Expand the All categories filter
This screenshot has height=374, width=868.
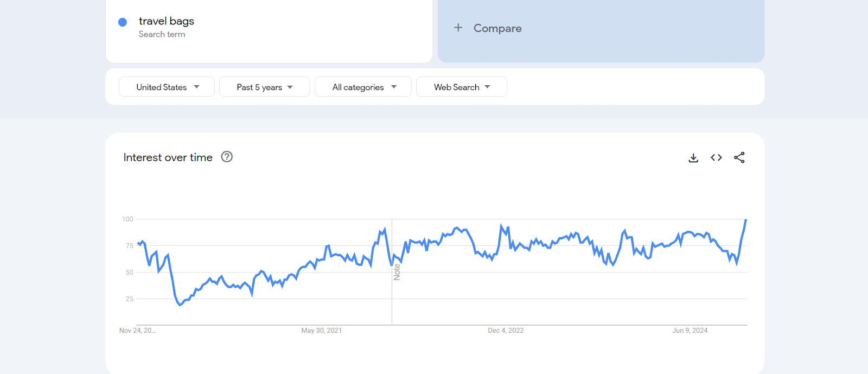click(363, 87)
